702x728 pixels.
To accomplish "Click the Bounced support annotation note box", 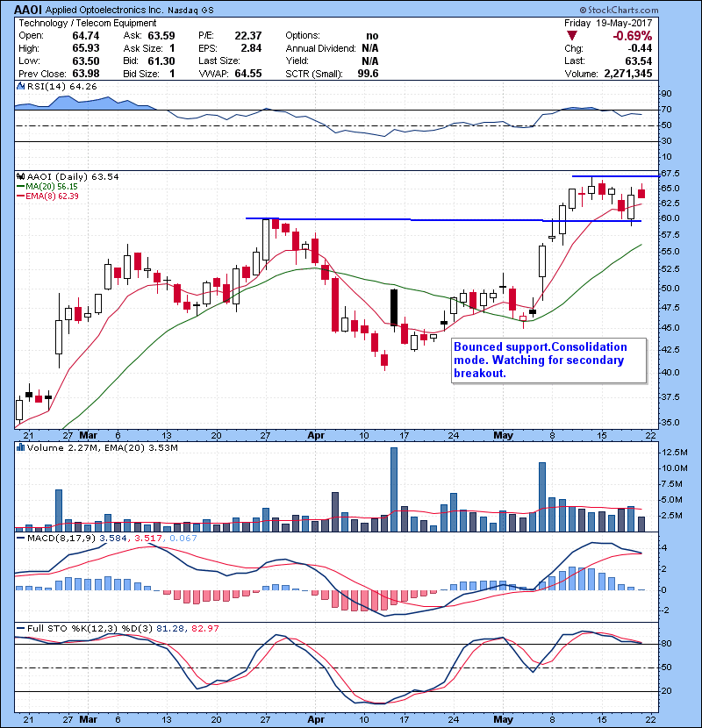I will coord(548,360).
